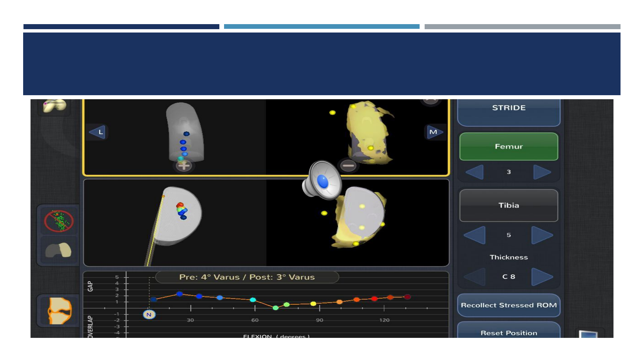Click the femur implant icon at top left
Screen dimensions: 644x362
coord(54,107)
